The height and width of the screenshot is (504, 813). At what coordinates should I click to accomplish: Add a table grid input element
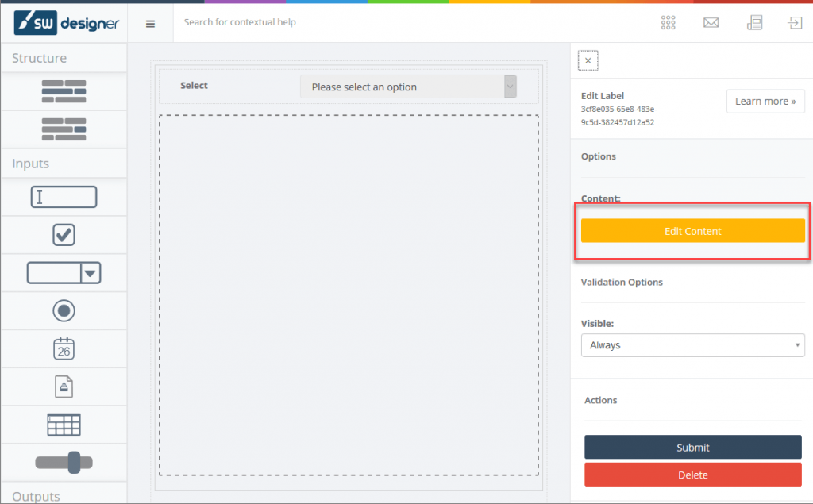pyautogui.click(x=64, y=425)
